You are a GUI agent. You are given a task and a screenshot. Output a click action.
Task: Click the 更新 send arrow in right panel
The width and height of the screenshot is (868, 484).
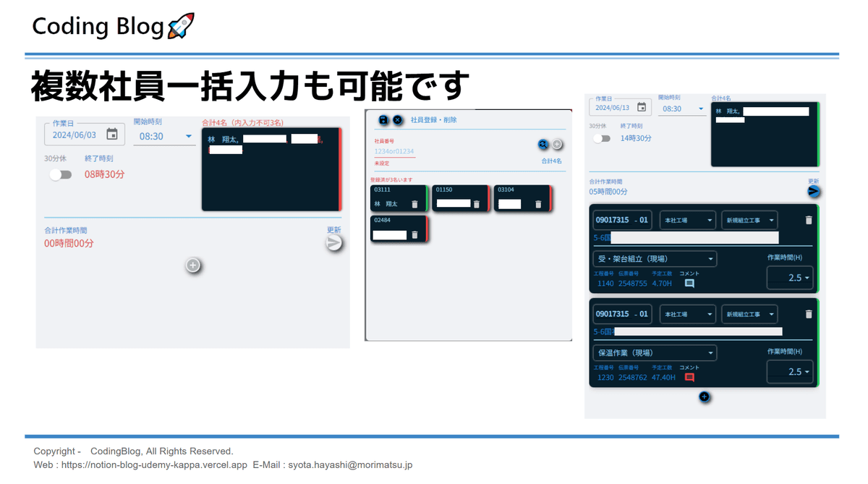coord(812,192)
